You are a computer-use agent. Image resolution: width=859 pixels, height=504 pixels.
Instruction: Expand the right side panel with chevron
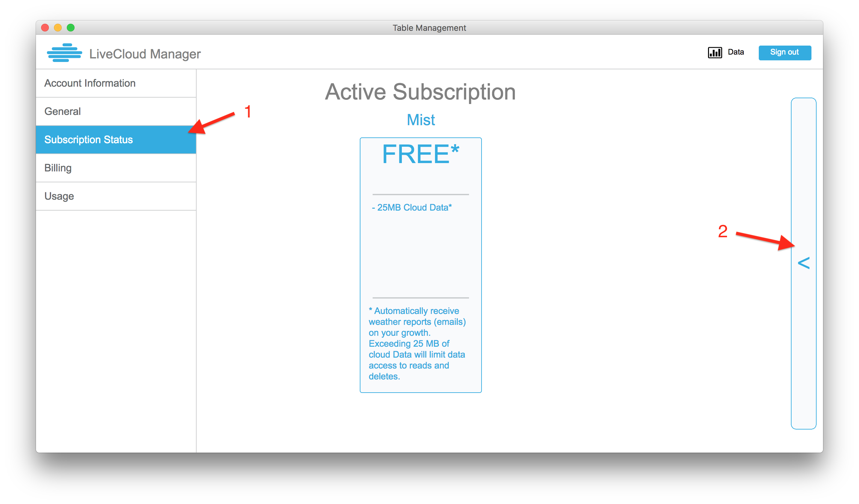point(805,264)
